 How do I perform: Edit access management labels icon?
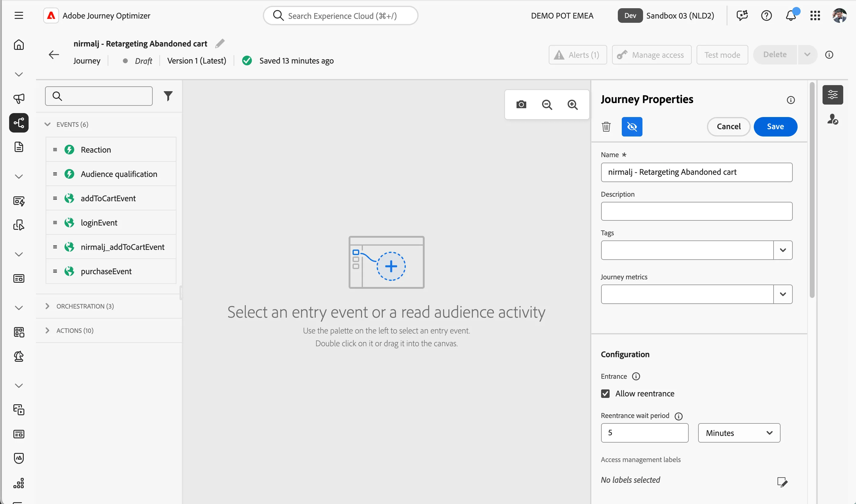click(782, 482)
